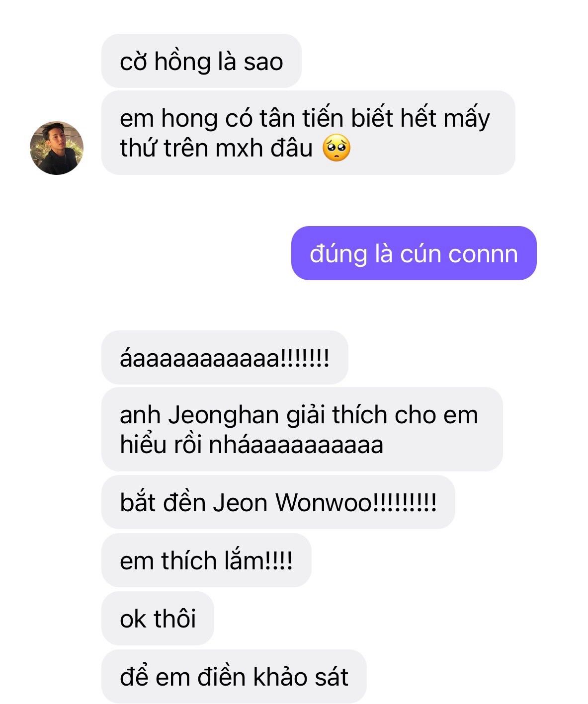Select the message starting "em hong có tân tiến"
The image size is (588, 704).
[x=308, y=133]
